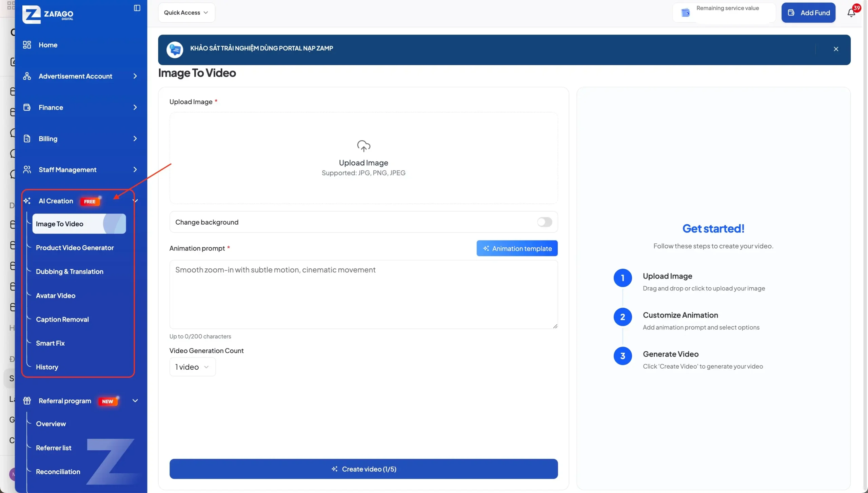Image resolution: width=868 pixels, height=493 pixels.
Task: Click the Remaining service value wallet icon
Action: pos(685,13)
